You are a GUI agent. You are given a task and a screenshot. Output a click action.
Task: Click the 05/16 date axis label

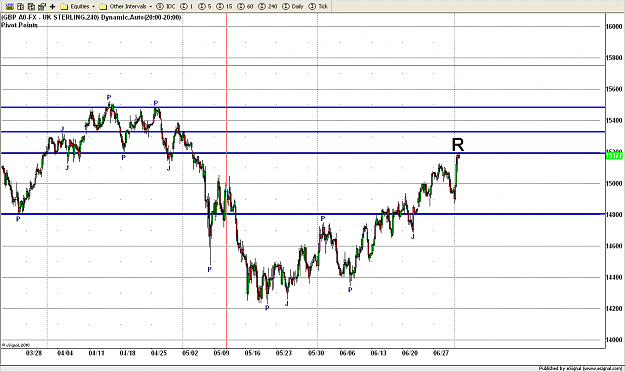click(253, 353)
